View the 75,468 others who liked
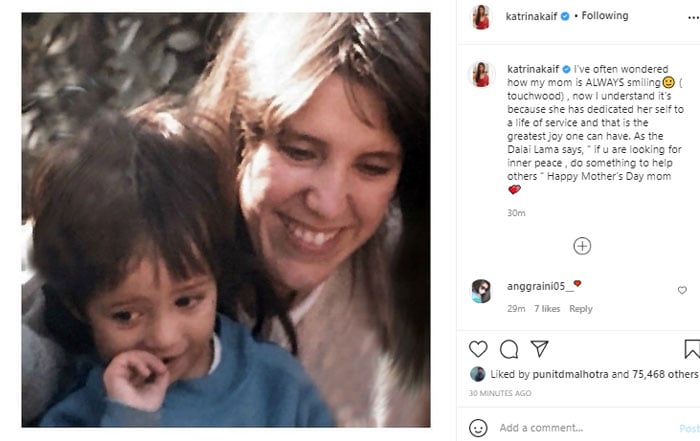The width and height of the screenshot is (700, 441). pyautogui.click(x=662, y=374)
